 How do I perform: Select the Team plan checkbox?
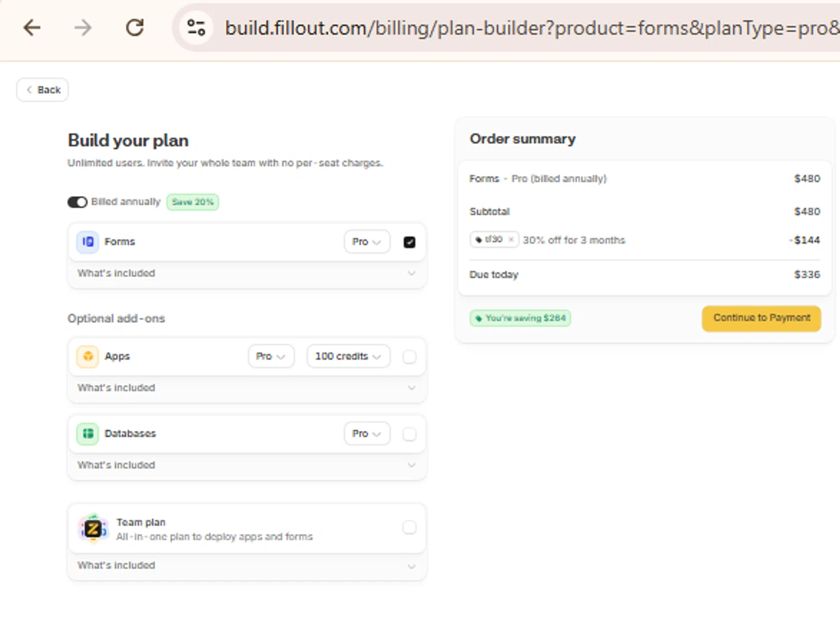point(409,527)
